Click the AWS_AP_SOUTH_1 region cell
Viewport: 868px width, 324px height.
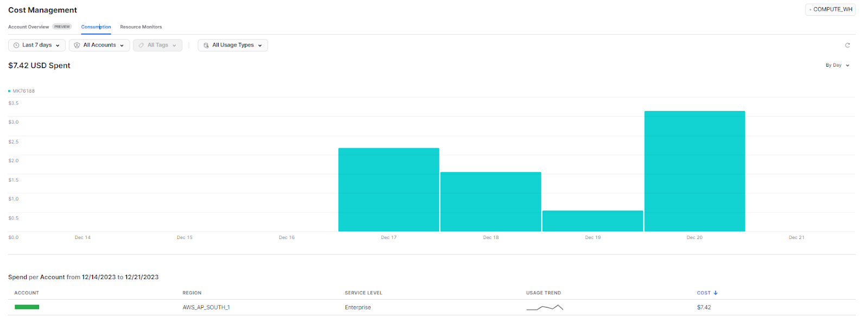[x=206, y=307]
